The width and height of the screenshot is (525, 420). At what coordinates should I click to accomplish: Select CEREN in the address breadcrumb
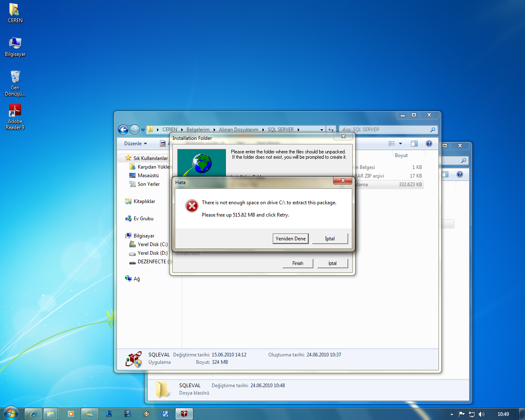click(x=170, y=130)
